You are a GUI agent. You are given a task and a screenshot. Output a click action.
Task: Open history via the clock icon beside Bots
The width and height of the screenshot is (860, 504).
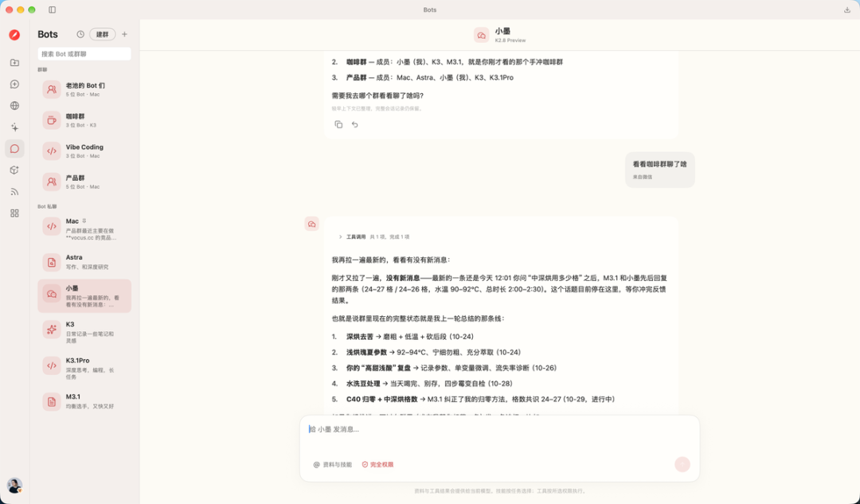[80, 34]
